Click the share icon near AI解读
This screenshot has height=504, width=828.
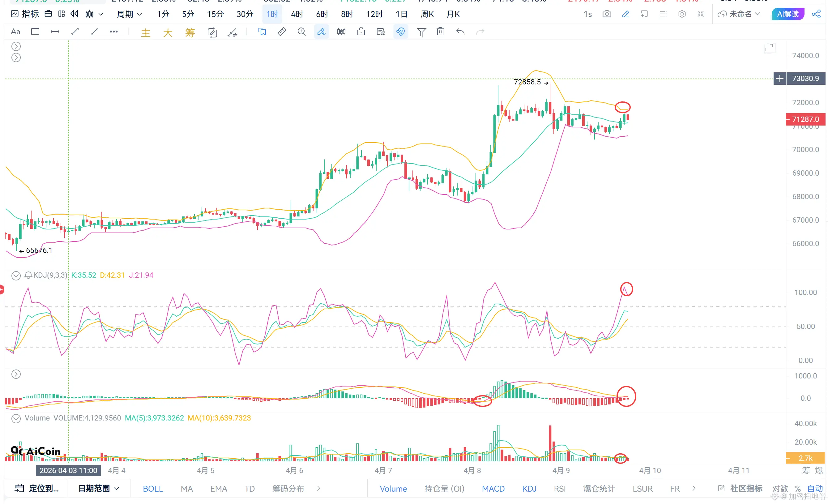816,14
